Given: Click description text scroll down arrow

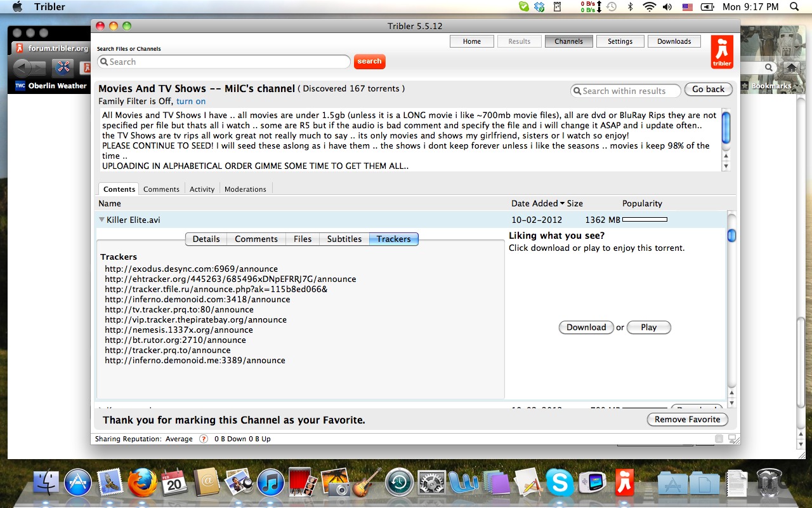Looking at the screenshot, I should [726, 166].
